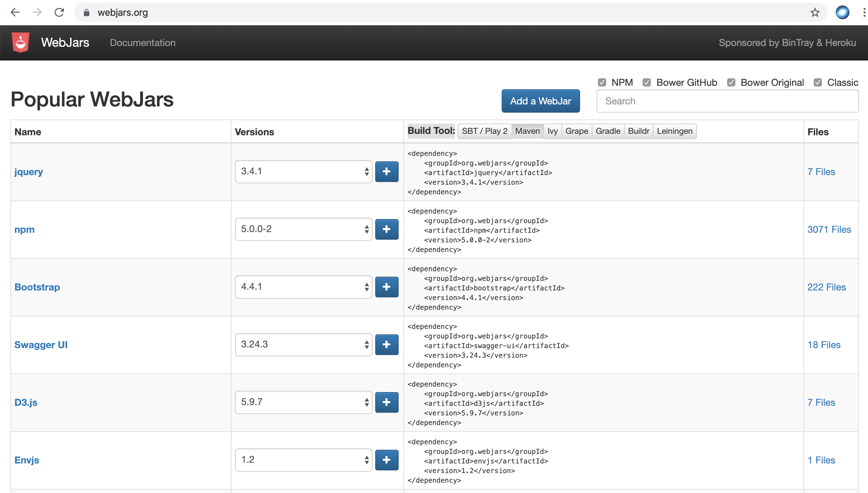Bookmark this page with star icon
This screenshot has width=868, height=493.
point(815,13)
